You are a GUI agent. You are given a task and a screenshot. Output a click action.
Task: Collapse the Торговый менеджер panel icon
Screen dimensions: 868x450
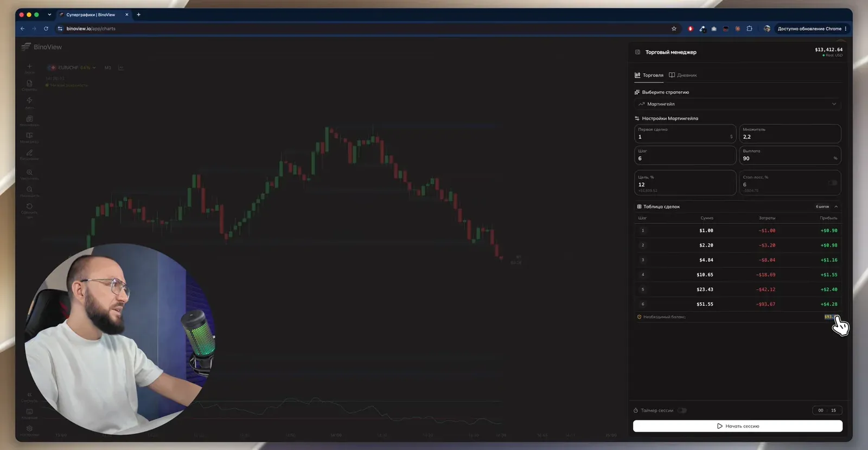pyautogui.click(x=637, y=52)
